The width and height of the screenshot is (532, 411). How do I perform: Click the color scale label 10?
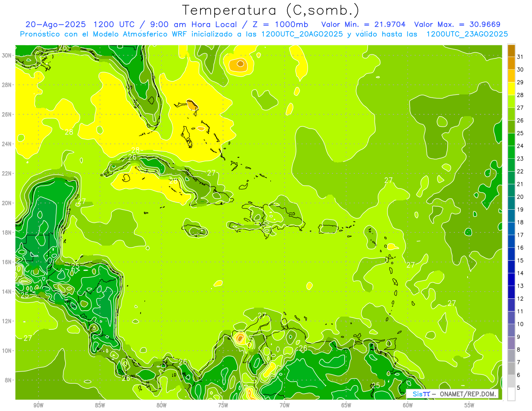pyautogui.click(x=520, y=324)
